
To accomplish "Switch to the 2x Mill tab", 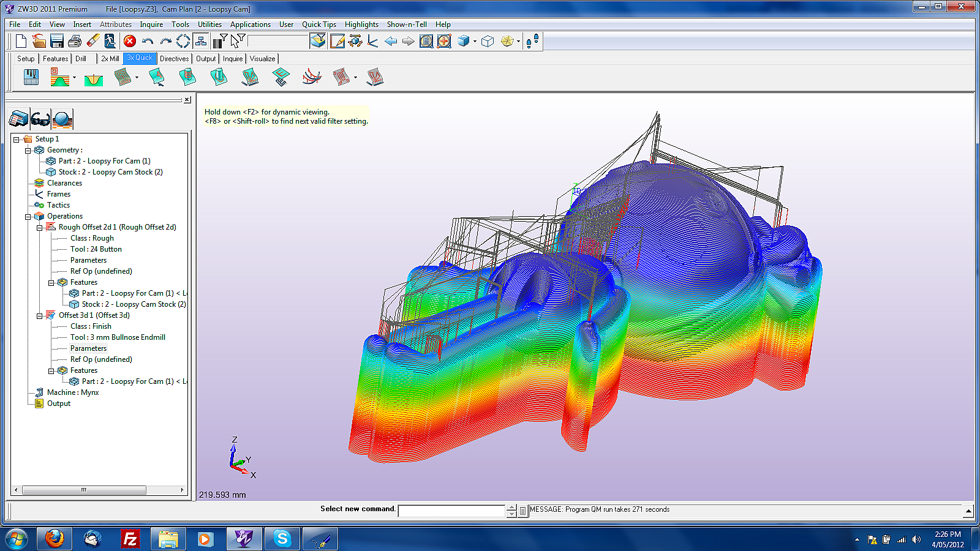I will point(110,59).
